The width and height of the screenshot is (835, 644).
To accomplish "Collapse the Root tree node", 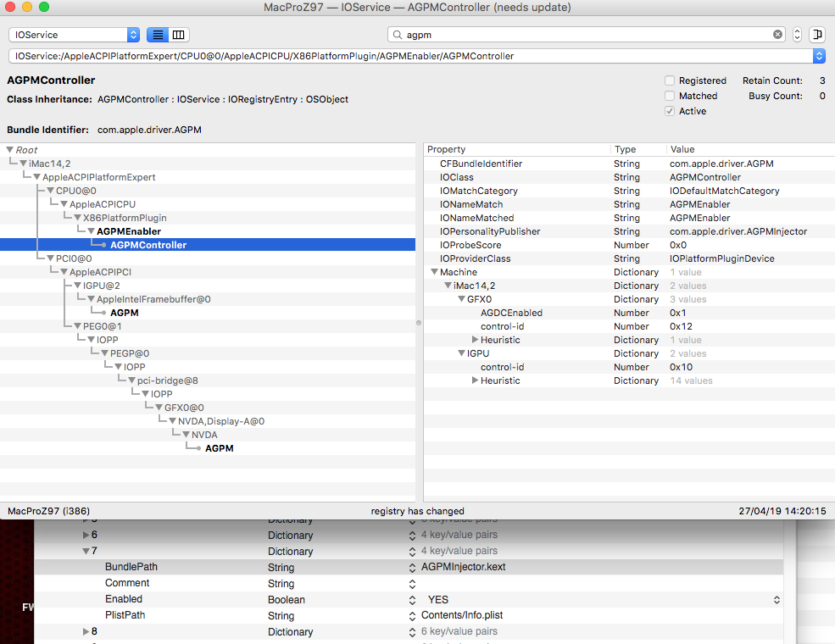I will click(x=9, y=150).
